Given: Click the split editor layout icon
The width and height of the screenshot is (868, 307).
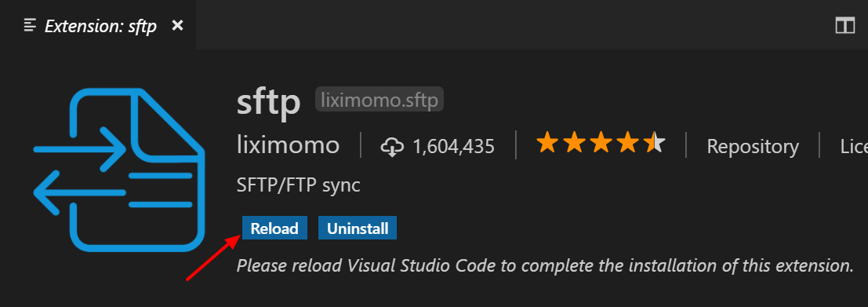Looking at the screenshot, I should [x=845, y=25].
